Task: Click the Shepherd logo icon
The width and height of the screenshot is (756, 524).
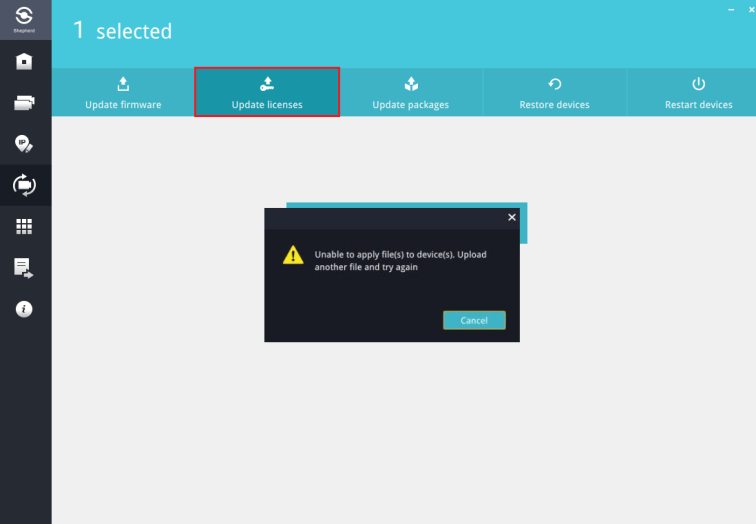Action: pos(25,22)
